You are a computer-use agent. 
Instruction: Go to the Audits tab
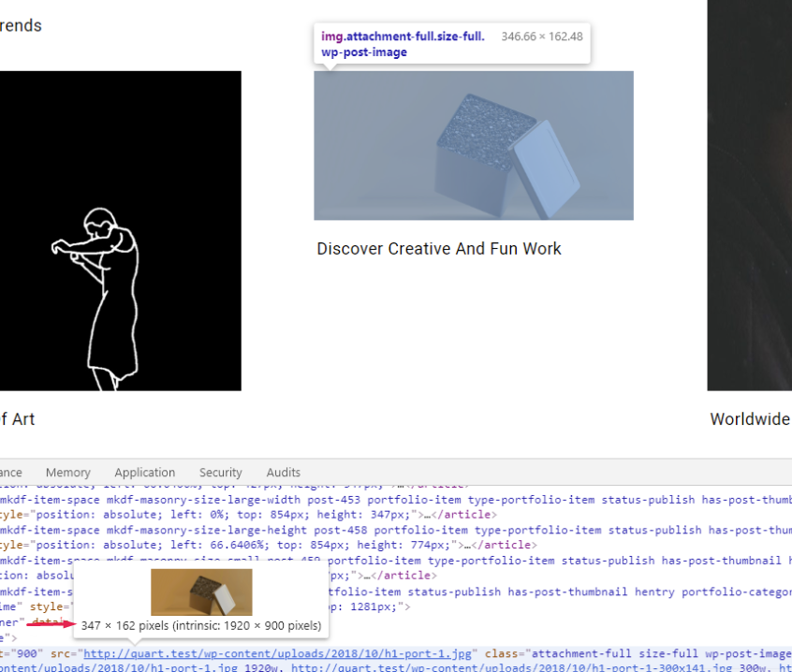[283, 473]
